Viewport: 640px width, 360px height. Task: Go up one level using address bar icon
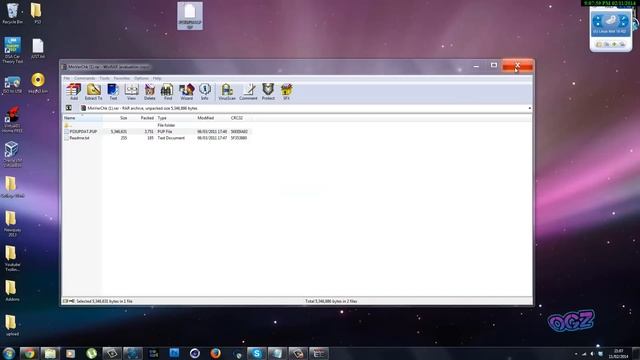[x=69, y=108]
